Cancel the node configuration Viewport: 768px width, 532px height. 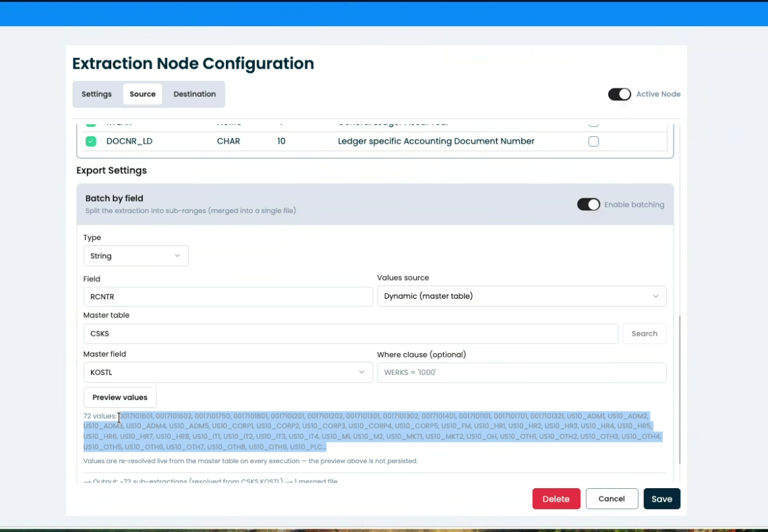(612, 499)
